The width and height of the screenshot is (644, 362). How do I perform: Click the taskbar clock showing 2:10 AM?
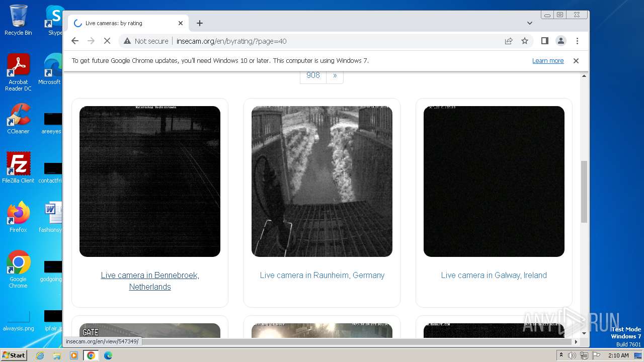point(618,355)
